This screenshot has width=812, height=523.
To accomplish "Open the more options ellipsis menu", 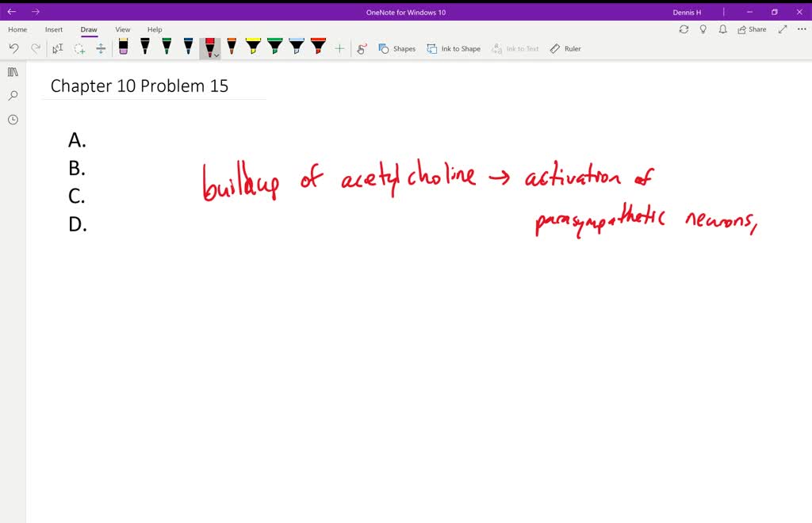I will 802,29.
